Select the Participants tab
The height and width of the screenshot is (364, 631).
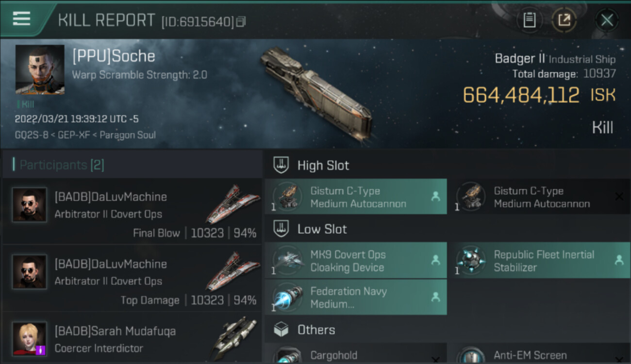(62, 165)
